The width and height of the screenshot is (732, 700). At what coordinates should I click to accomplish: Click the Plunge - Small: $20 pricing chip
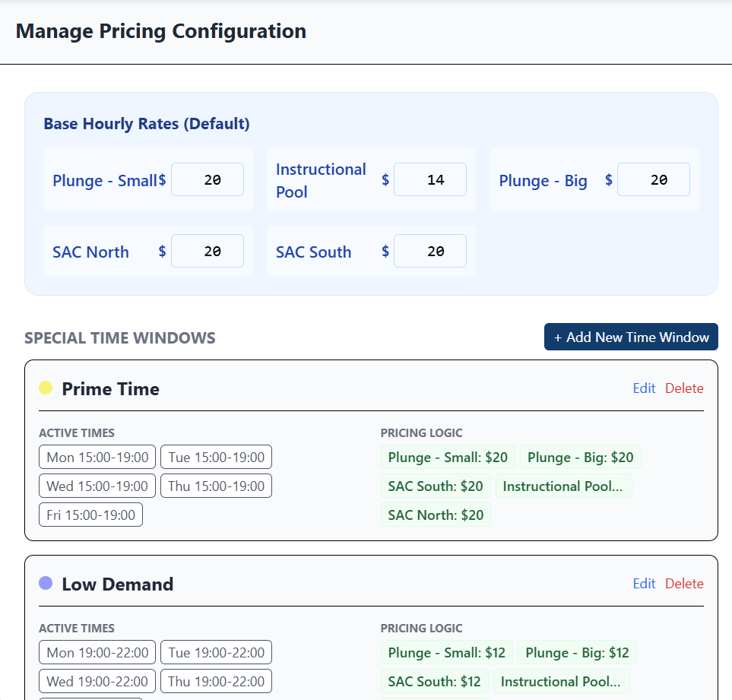447,457
